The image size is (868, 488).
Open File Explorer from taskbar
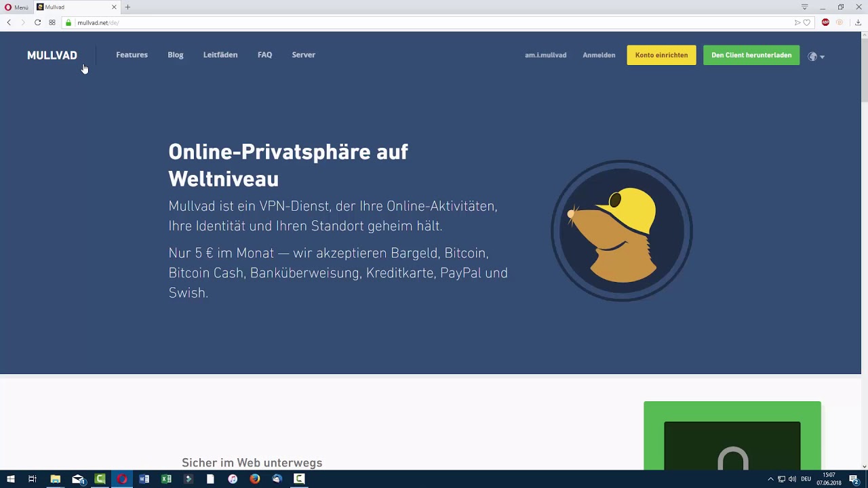[56, 479]
